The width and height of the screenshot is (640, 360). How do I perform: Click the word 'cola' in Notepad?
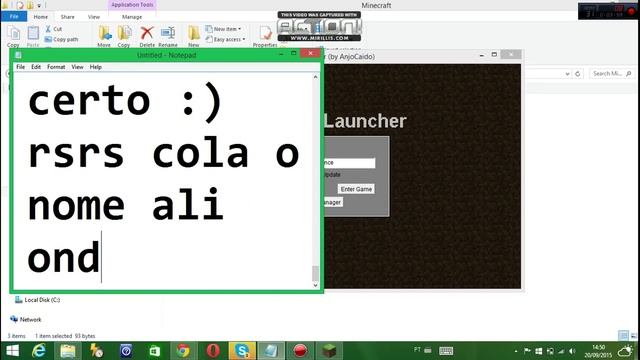(x=200, y=152)
